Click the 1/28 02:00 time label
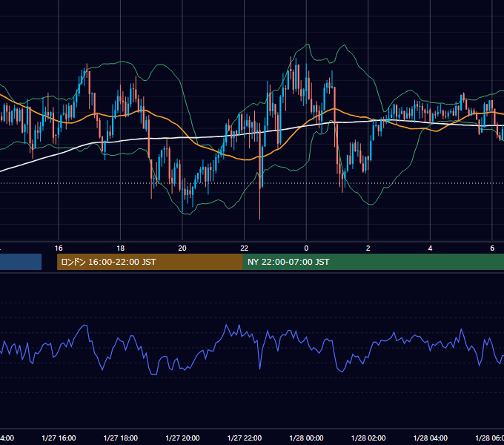 coord(368,438)
